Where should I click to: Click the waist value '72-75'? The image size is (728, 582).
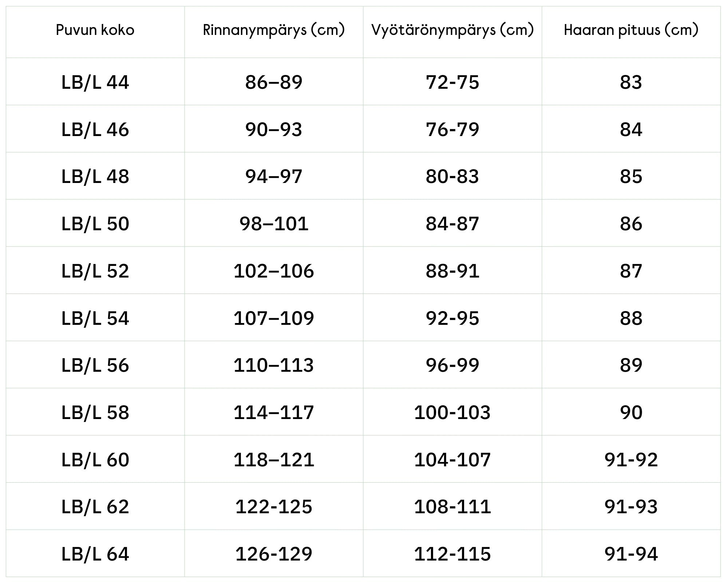pyautogui.click(x=452, y=82)
